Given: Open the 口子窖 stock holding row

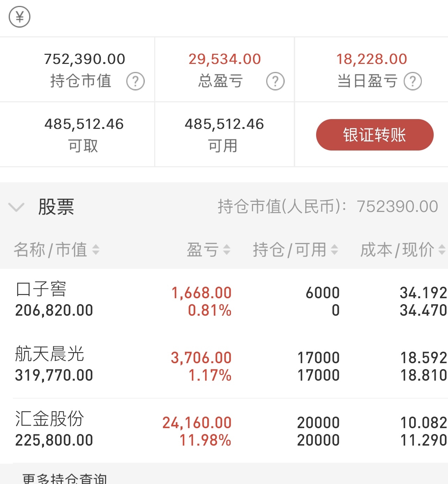Looking at the screenshot, I should (224, 301).
